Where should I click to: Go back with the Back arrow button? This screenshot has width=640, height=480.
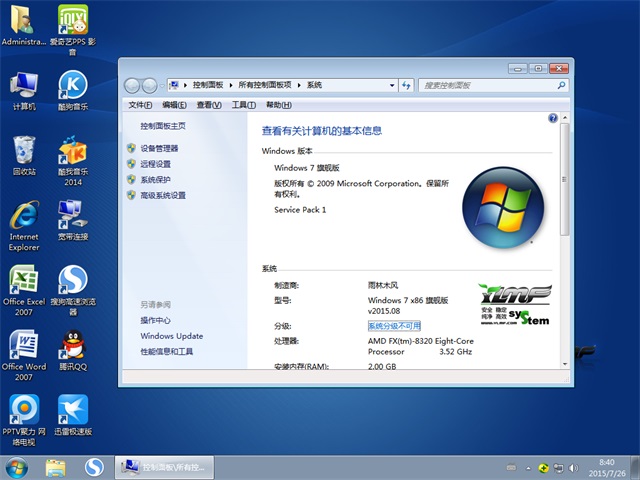(x=132, y=86)
